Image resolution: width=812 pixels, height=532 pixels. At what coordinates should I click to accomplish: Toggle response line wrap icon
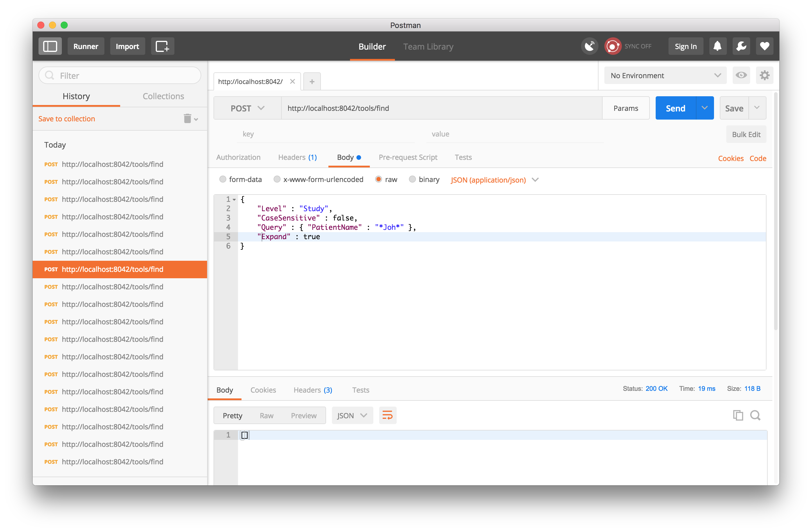click(388, 415)
